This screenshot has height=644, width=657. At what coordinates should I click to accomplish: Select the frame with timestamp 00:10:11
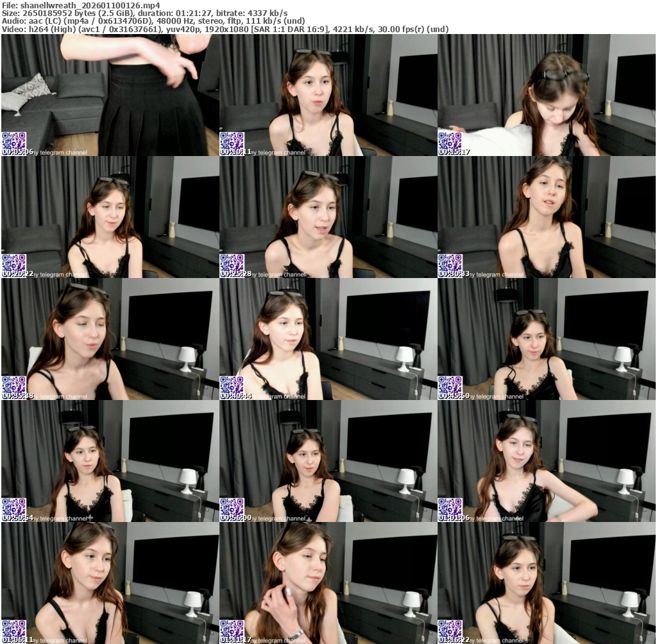pos(328,95)
